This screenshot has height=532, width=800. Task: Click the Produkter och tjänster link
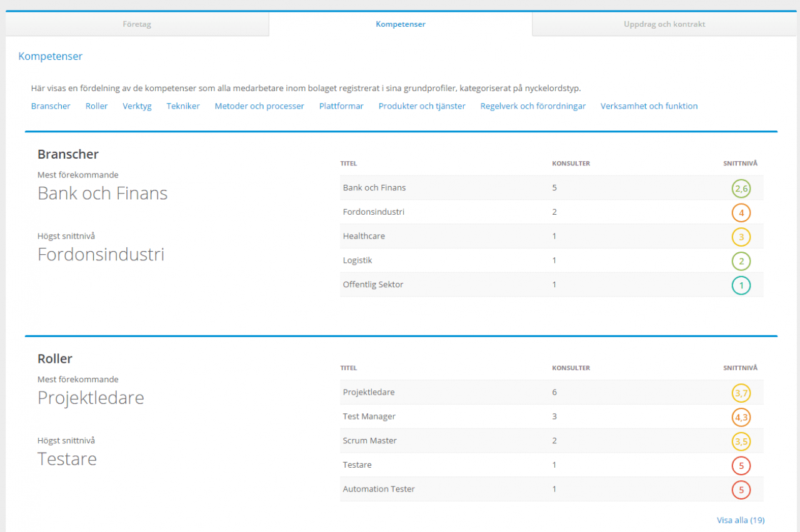(x=422, y=106)
